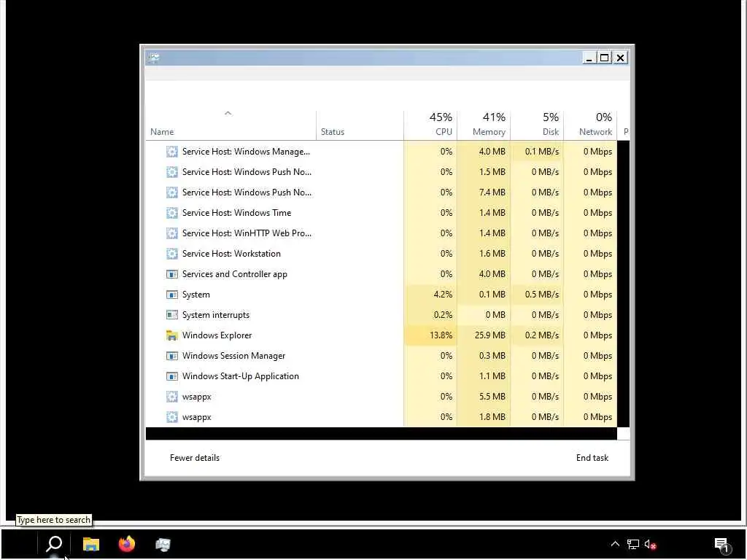Select the Windows Explorer process name

pos(217,335)
